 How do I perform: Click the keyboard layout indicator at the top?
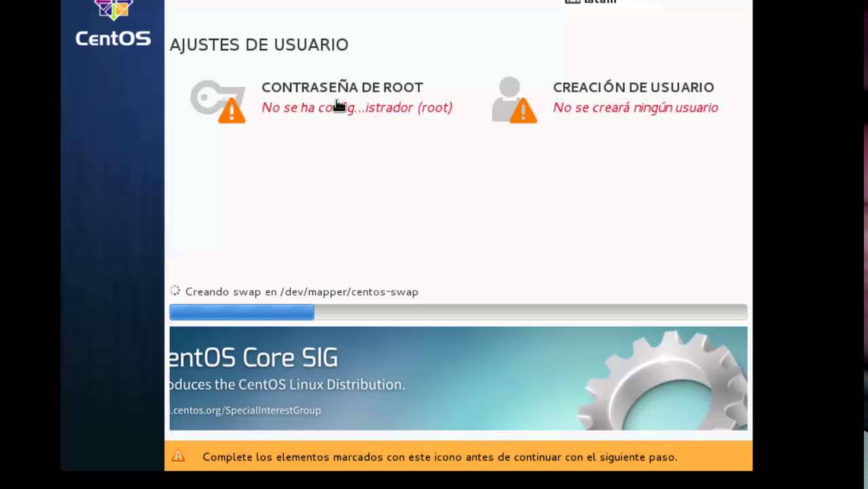pyautogui.click(x=590, y=2)
